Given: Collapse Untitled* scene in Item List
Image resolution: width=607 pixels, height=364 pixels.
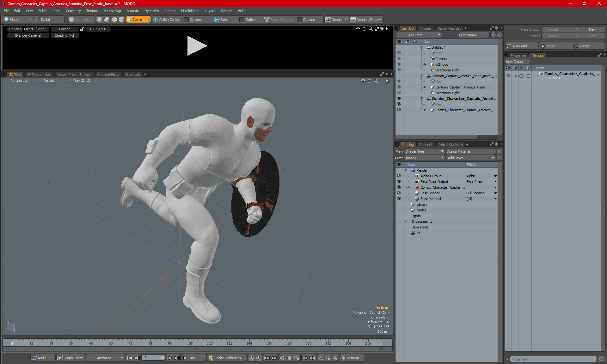Looking at the screenshot, I should [421, 47].
